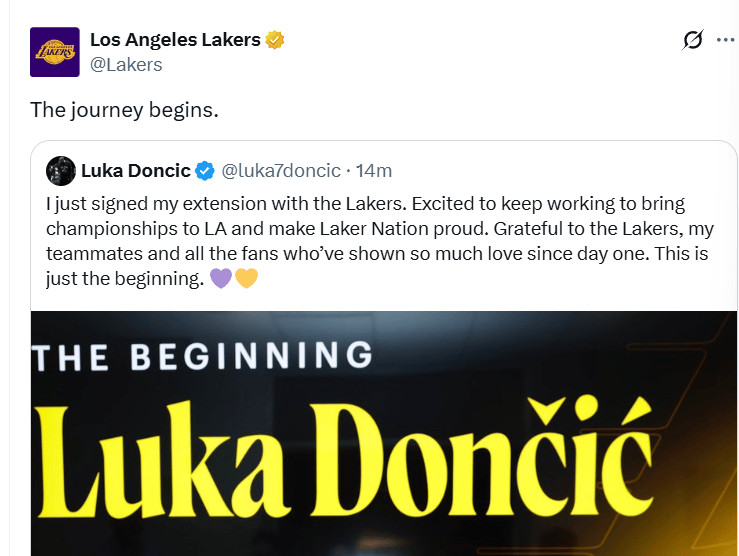Click 'THE BEGINNING' heading in the image
The width and height of the screenshot is (739, 556).
pos(203,356)
